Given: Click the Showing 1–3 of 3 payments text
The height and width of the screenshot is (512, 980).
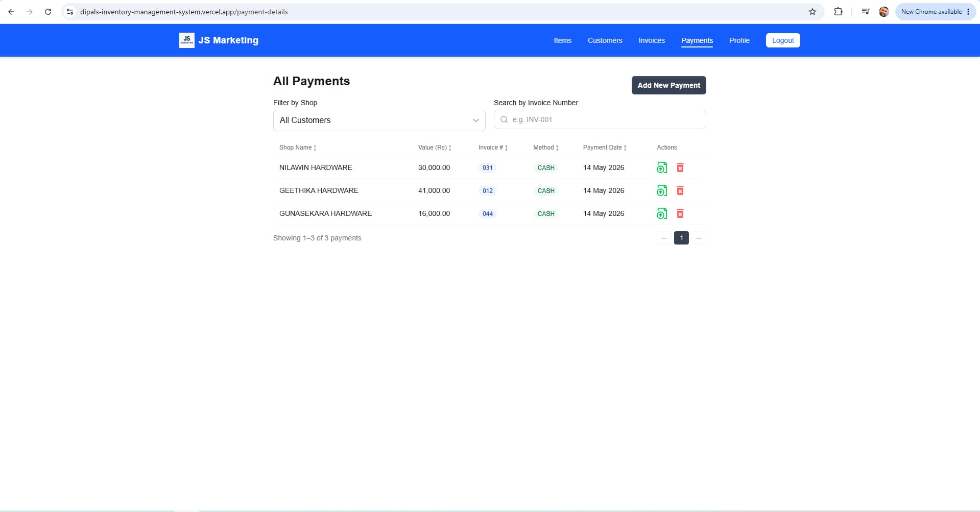Looking at the screenshot, I should coord(317,238).
